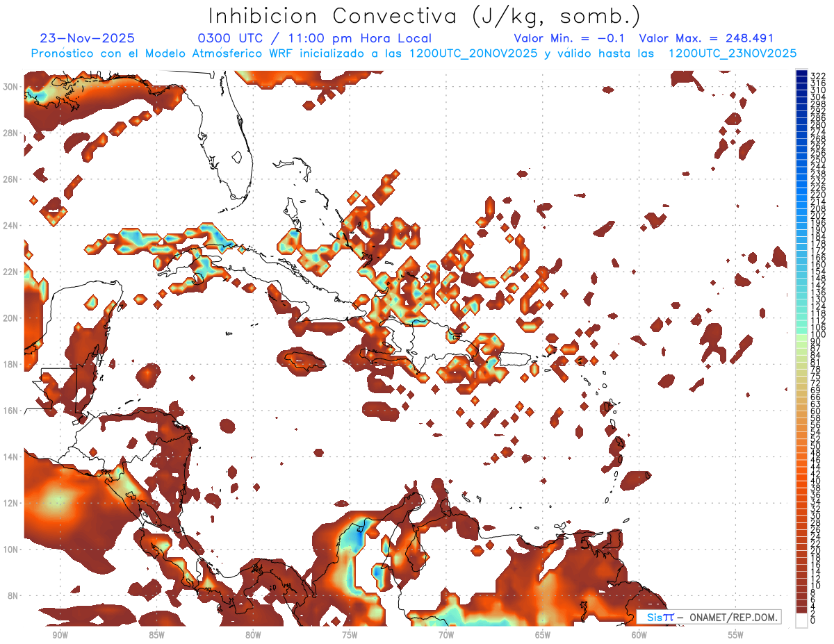Viewport: 834px width, 644px height.
Task: Click the white colorbar swatch at the bottom
Action: tap(801, 621)
